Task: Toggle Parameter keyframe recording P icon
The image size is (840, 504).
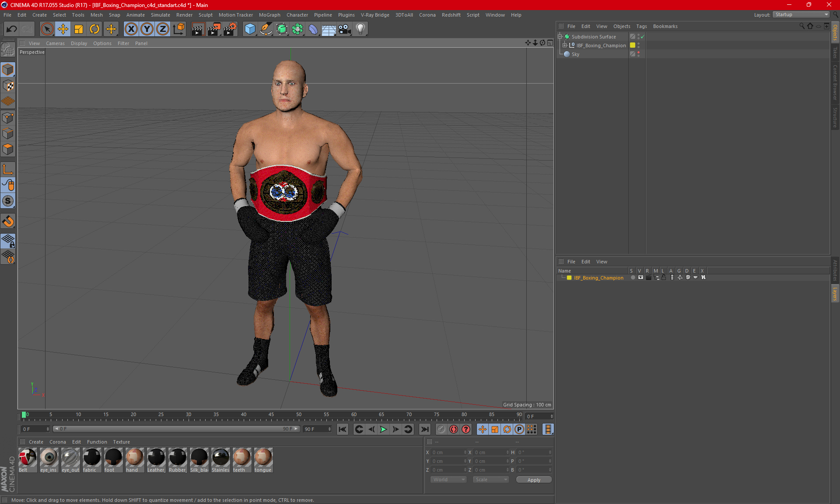Action: point(519,429)
